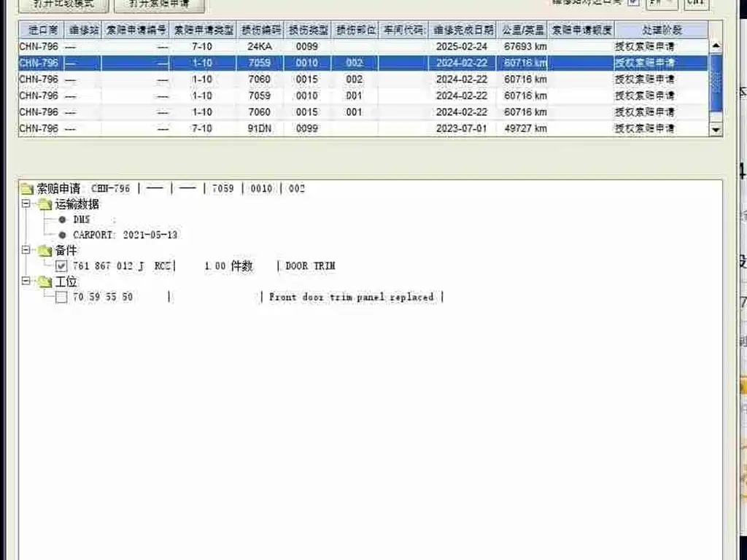Collapse the 运输数据 tree node
The image size is (747, 560).
coord(26,204)
